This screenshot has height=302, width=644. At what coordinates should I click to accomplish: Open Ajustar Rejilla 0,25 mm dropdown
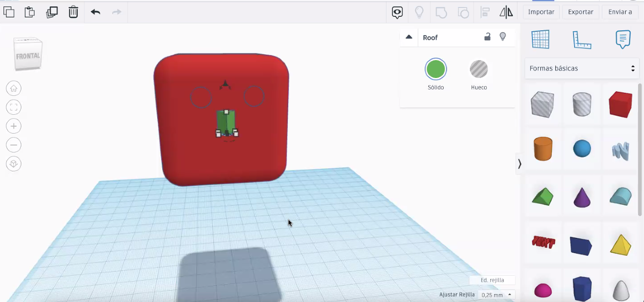(x=496, y=295)
